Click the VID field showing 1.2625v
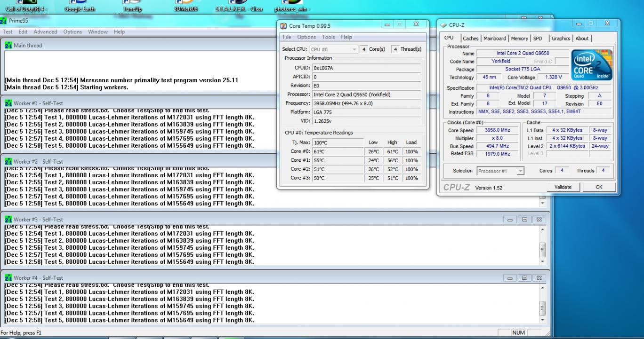The width and height of the screenshot is (644, 339). [x=367, y=120]
